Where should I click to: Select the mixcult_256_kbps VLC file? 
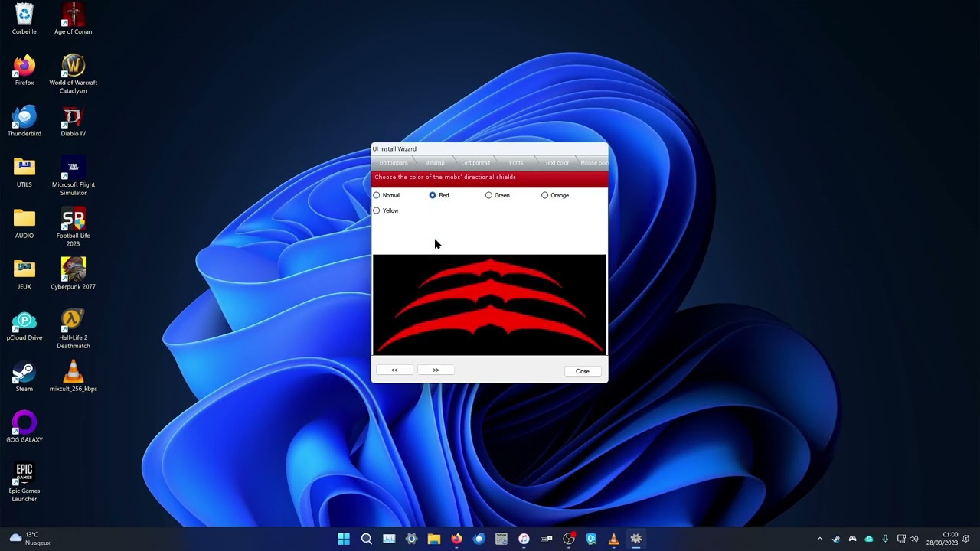click(73, 377)
